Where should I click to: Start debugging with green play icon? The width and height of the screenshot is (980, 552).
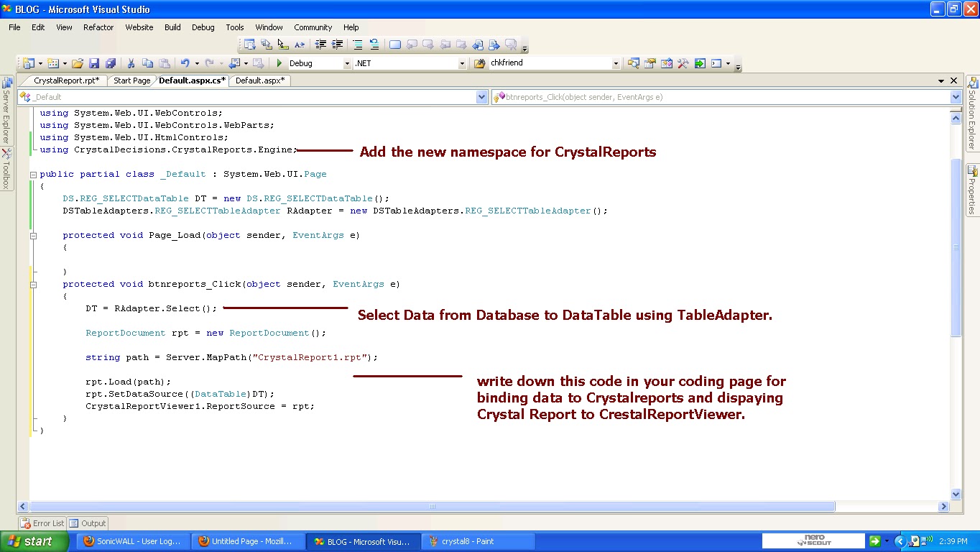tap(280, 63)
